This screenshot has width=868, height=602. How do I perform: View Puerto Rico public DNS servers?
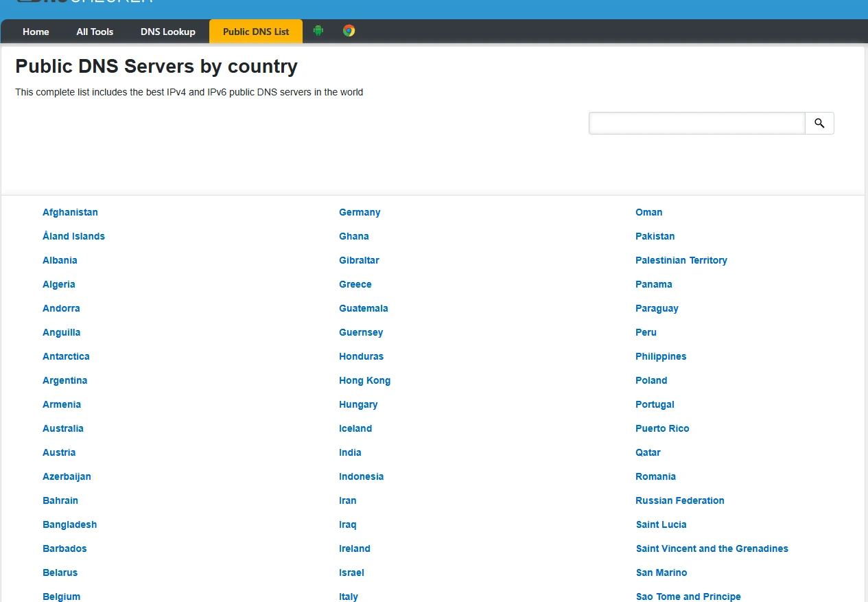coord(662,428)
